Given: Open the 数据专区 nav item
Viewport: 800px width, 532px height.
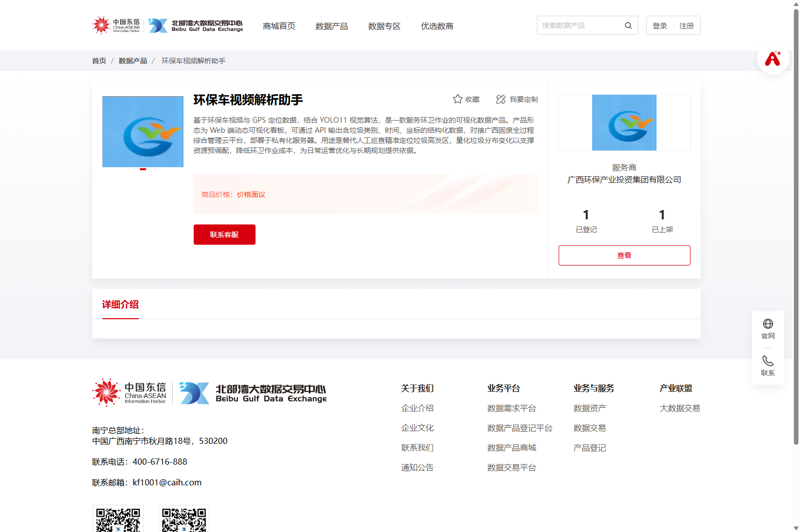Looking at the screenshot, I should (x=384, y=26).
